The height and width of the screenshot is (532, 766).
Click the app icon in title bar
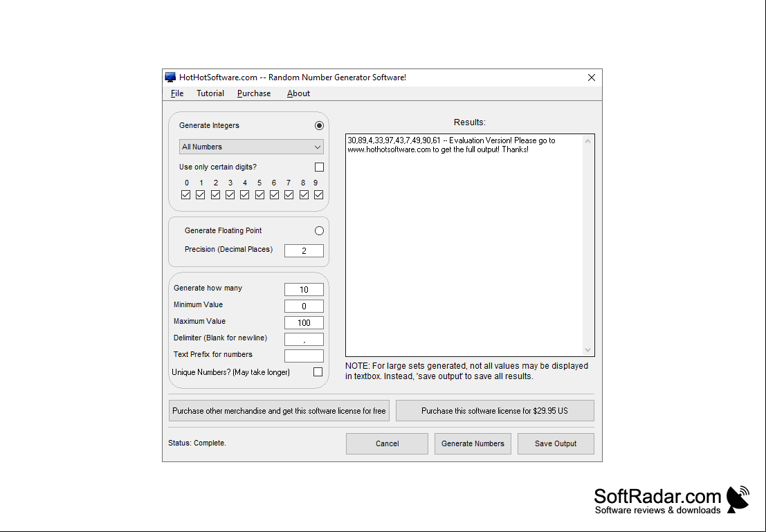(170, 77)
